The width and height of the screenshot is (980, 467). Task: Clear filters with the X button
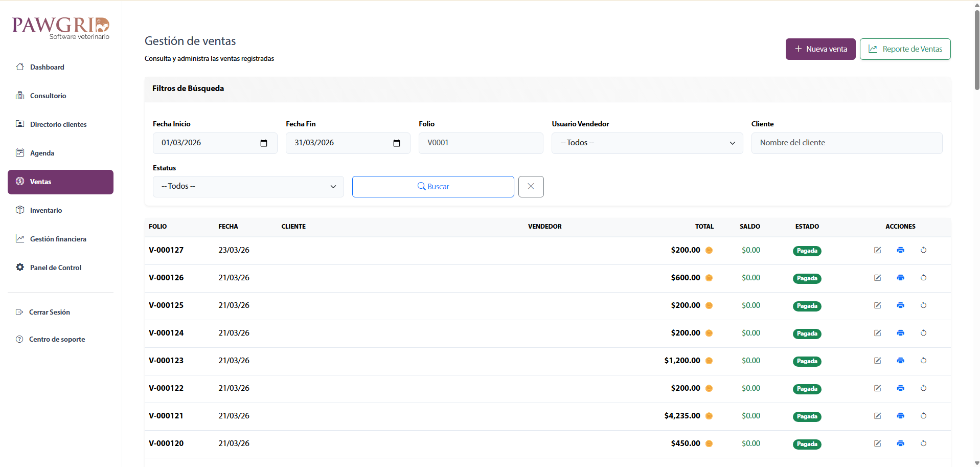[x=531, y=187]
